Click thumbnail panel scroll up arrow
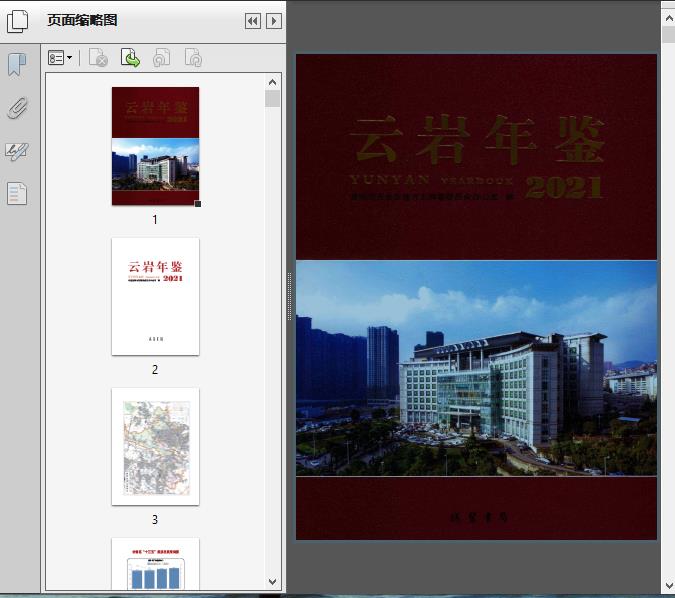 point(272,82)
